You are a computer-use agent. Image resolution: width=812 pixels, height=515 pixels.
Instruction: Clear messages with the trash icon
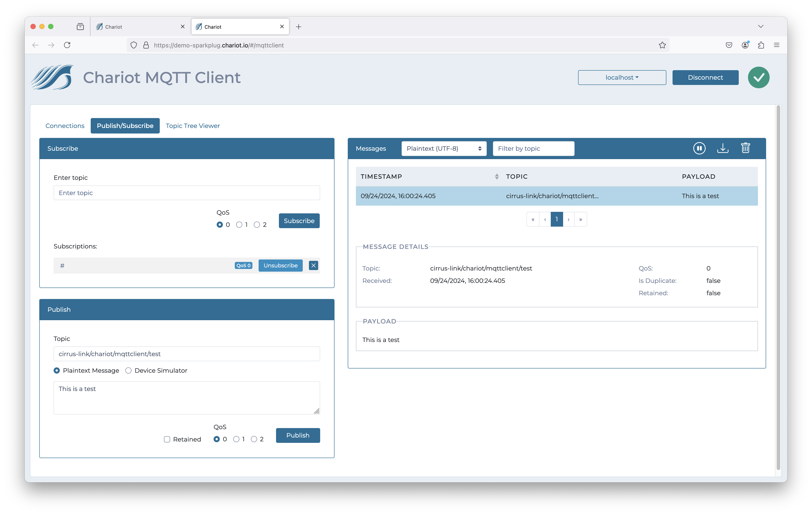(745, 148)
